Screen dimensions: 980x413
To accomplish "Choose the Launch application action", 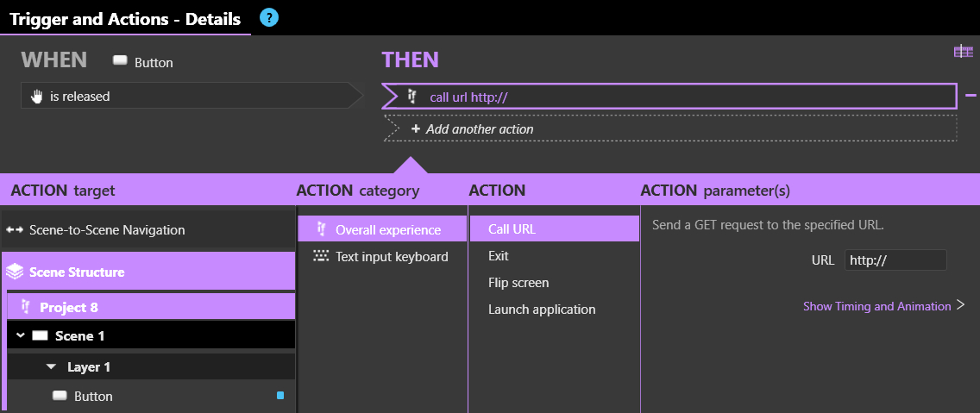I will click(542, 310).
